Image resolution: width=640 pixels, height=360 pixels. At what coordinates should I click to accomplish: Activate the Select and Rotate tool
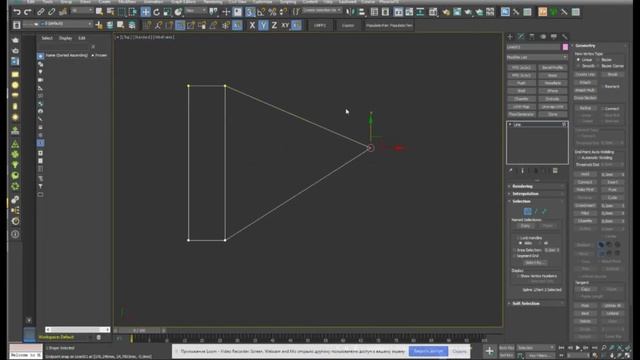156,12
